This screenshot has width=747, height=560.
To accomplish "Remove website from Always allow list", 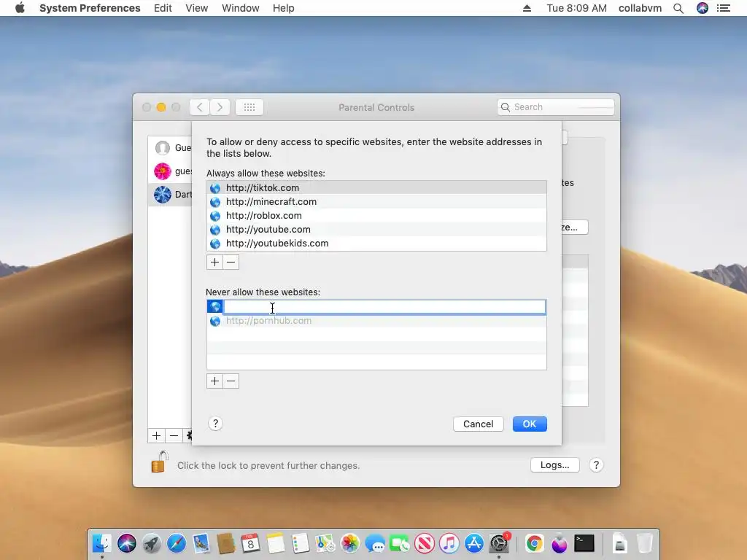I will pos(231,262).
